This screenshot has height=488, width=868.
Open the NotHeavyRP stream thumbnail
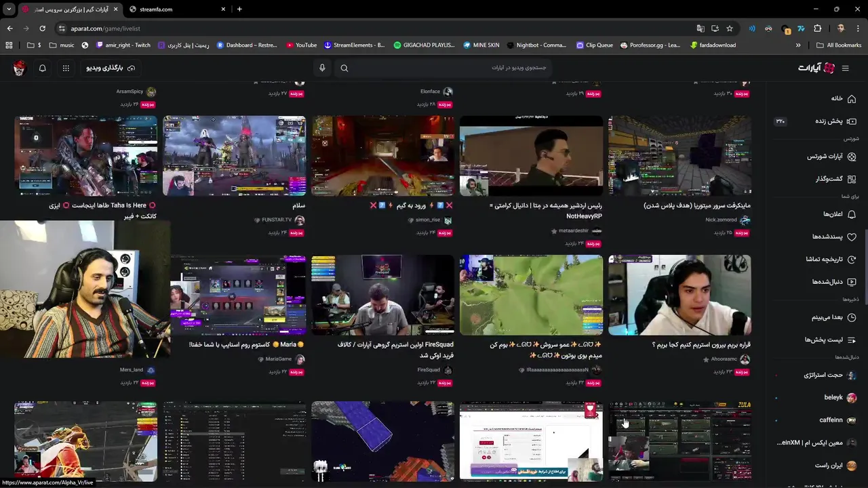pyautogui.click(x=531, y=155)
